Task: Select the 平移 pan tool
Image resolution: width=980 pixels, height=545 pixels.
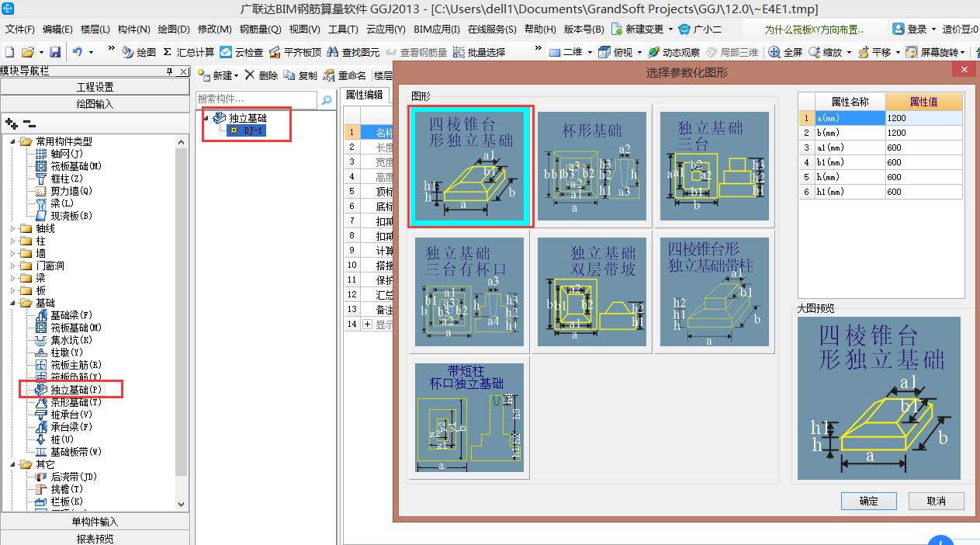Action: pos(874,52)
